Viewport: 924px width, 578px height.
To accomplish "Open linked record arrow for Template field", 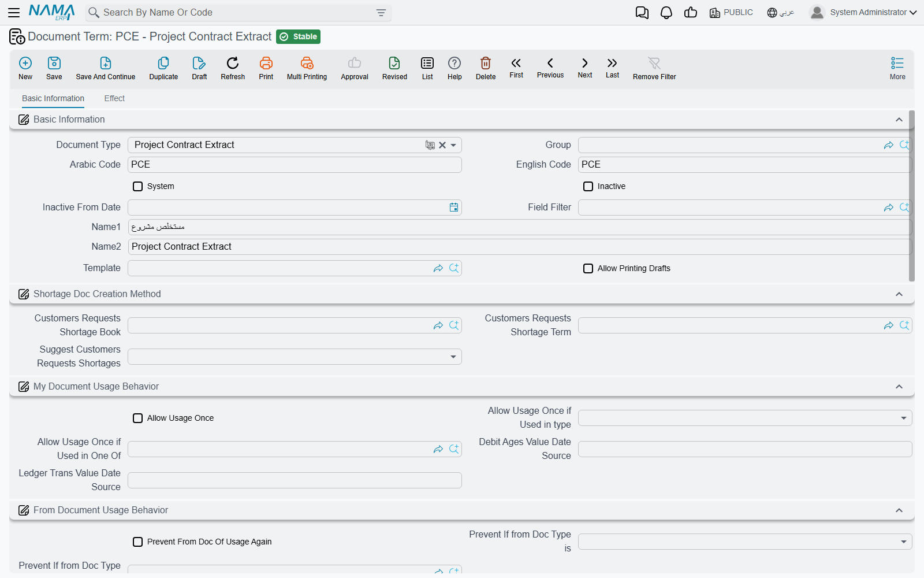I will pos(438,268).
